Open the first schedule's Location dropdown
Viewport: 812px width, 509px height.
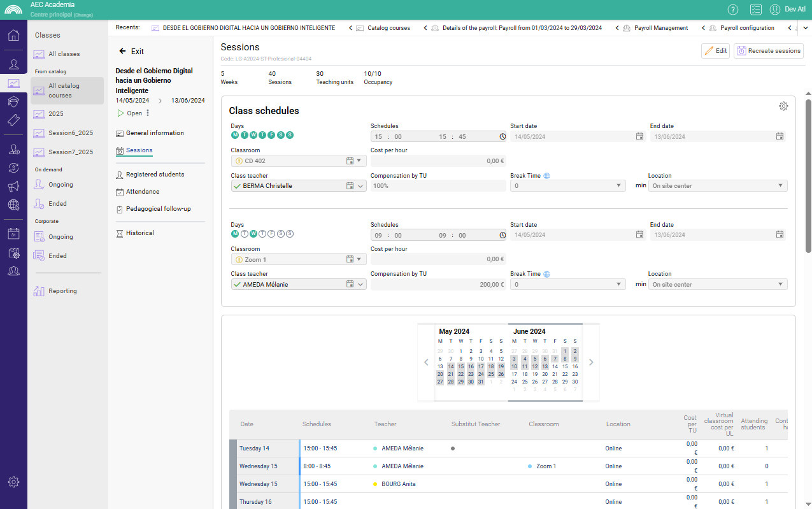tap(717, 186)
